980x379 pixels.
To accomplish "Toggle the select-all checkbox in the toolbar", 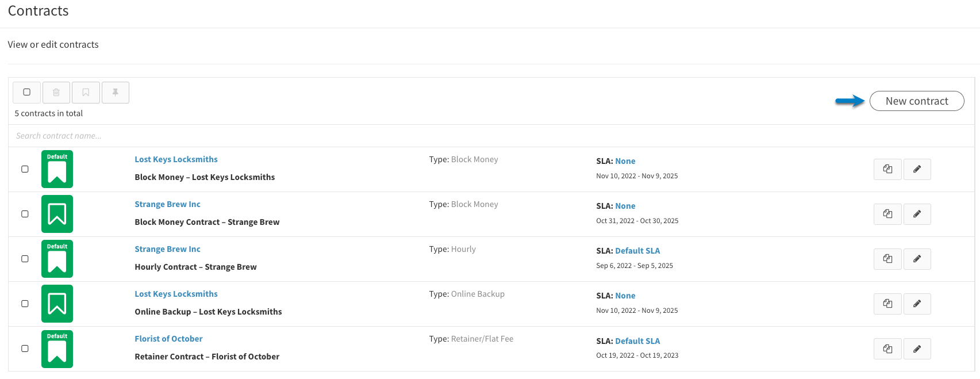I will 26,93.
